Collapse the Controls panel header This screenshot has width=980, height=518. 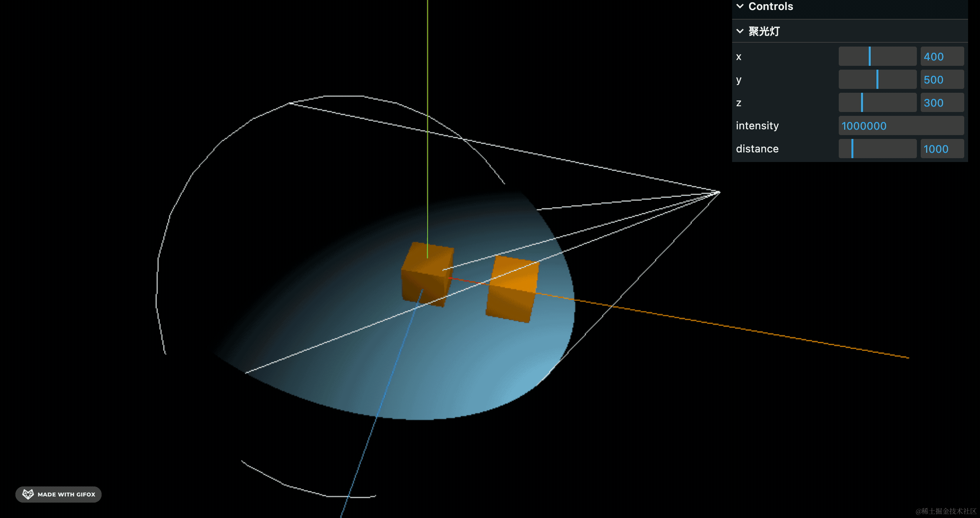850,7
